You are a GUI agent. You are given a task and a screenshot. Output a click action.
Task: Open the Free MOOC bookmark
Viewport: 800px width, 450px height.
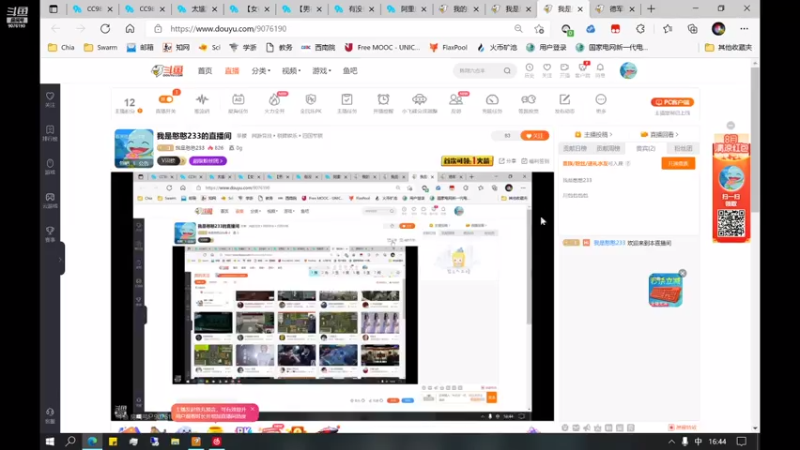click(x=382, y=47)
